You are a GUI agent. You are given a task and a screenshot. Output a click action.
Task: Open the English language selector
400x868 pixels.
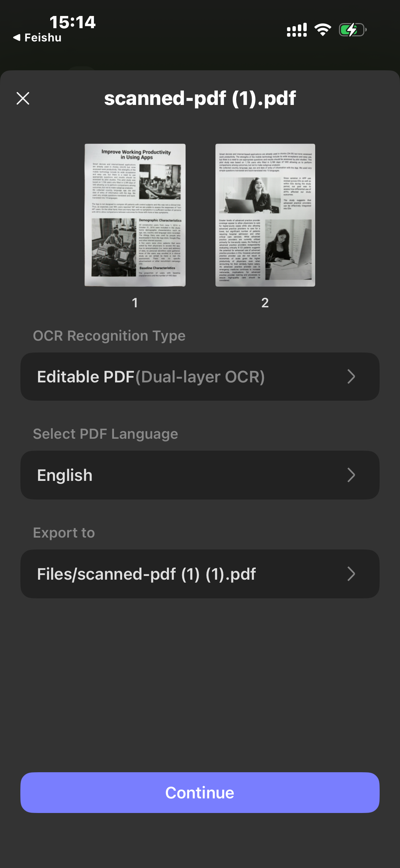click(200, 475)
